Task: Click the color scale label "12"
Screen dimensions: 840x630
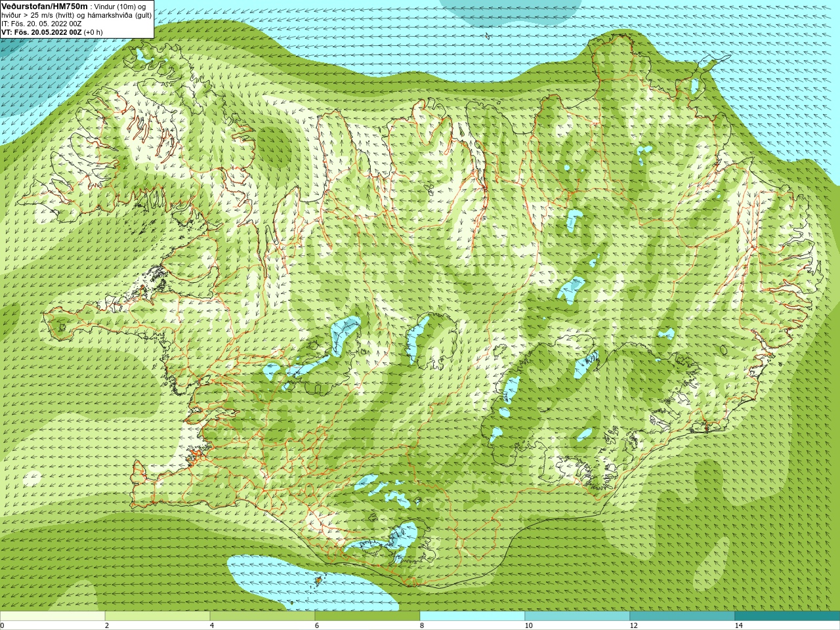Action: click(x=633, y=625)
